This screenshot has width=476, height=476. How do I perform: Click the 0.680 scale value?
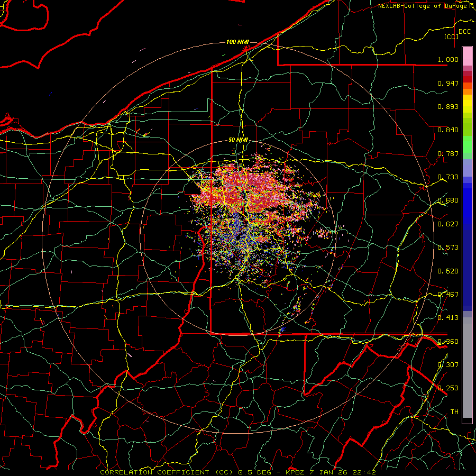[x=448, y=200]
